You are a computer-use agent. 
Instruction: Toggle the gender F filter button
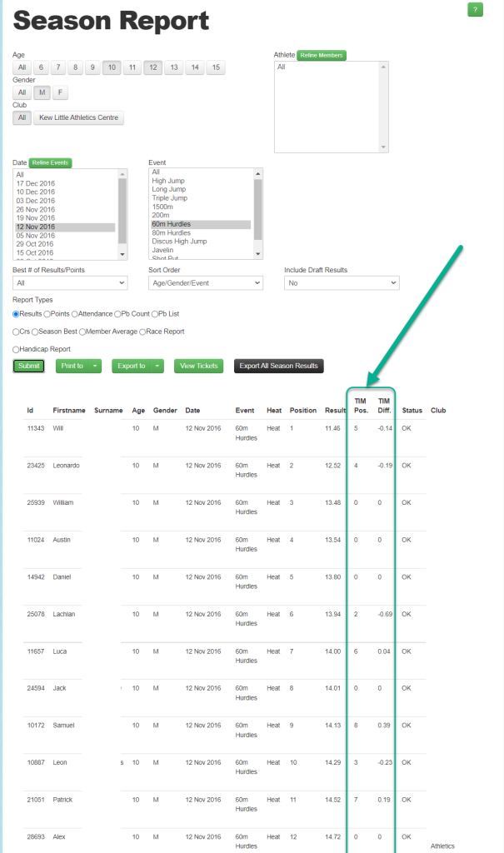coord(61,92)
